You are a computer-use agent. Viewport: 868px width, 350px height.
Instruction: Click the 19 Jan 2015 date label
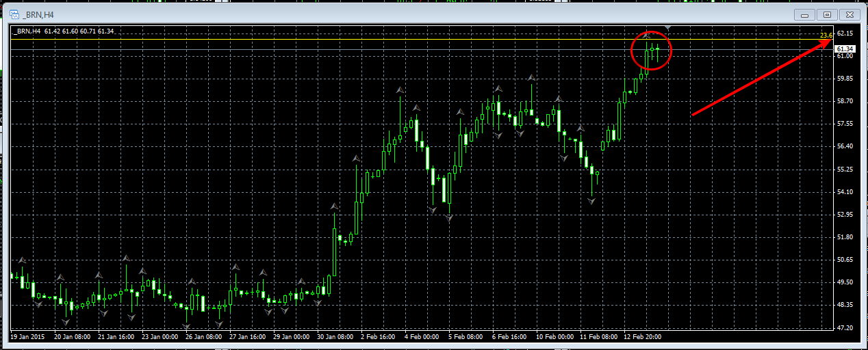click(x=29, y=336)
